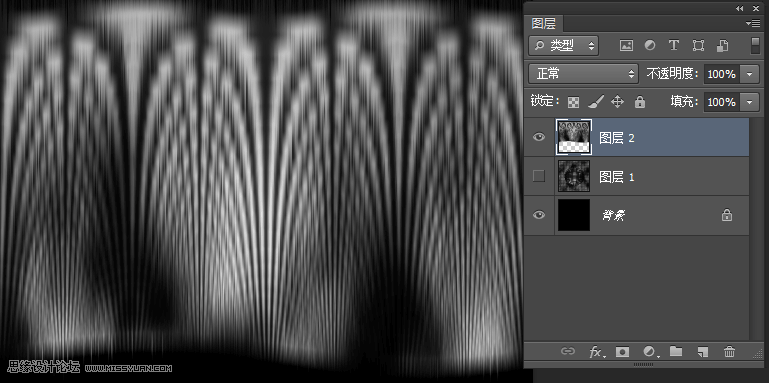Lock image pixels brush icon
The height and width of the screenshot is (383, 769).
point(595,102)
